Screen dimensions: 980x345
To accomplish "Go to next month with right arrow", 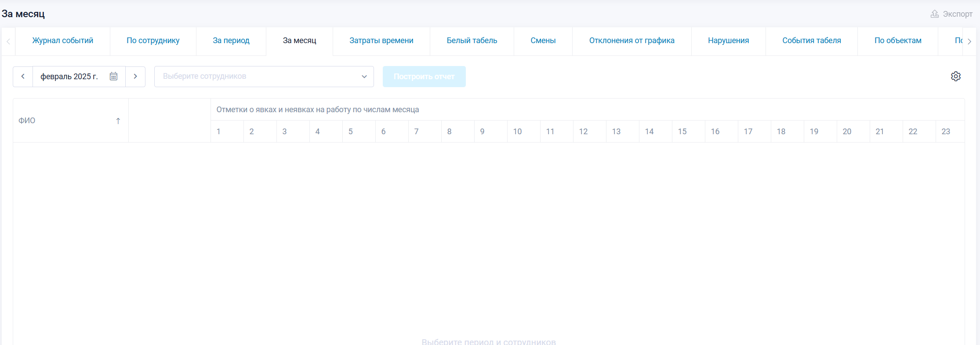I will pyautogui.click(x=135, y=77).
